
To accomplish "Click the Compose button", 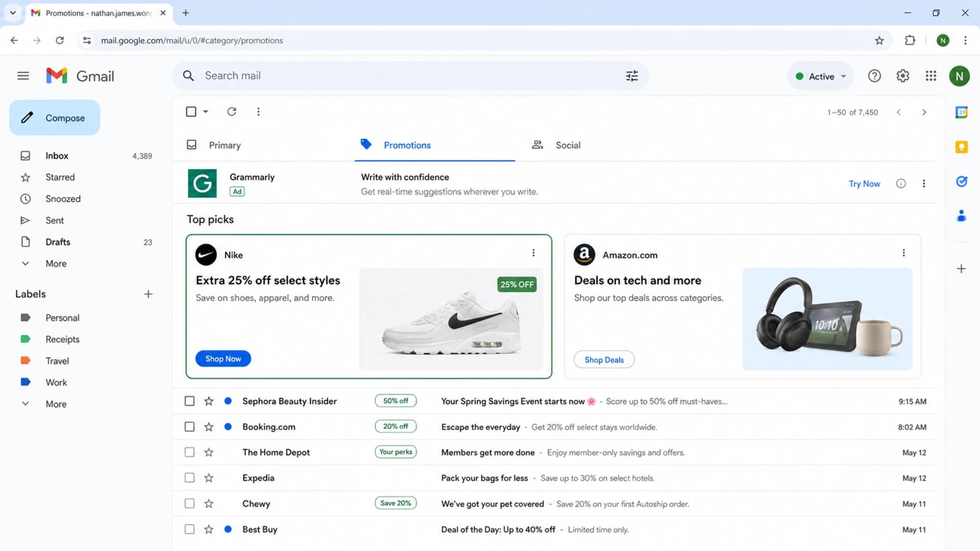I will tap(55, 118).
